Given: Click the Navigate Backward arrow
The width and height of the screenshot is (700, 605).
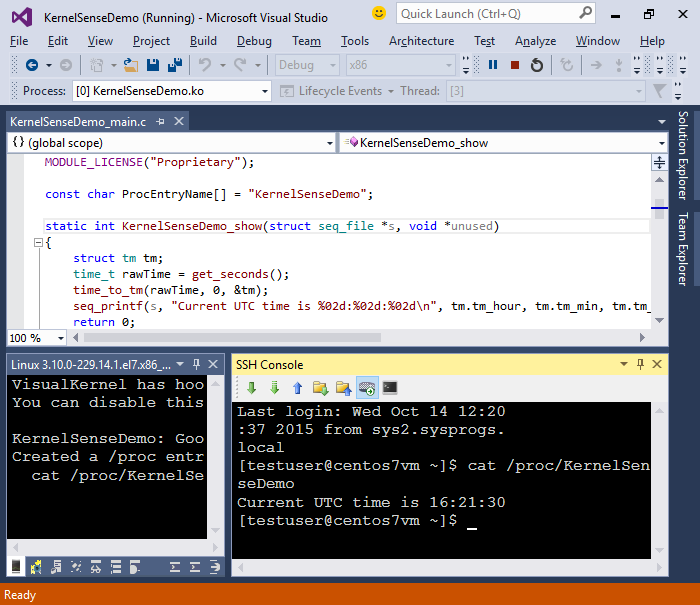Looking at the screenshot, I should [x=32, y=65].
